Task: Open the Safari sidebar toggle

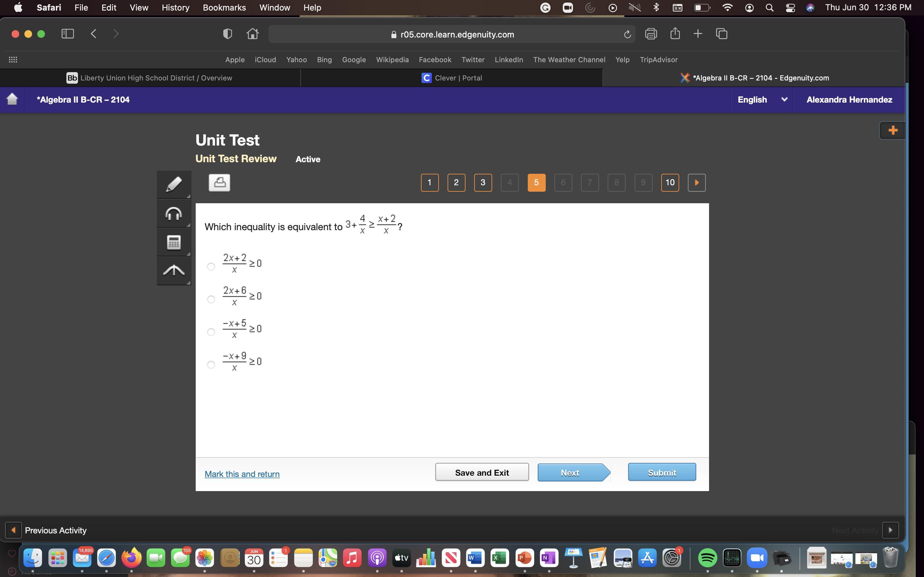Action: coord(68,34)
